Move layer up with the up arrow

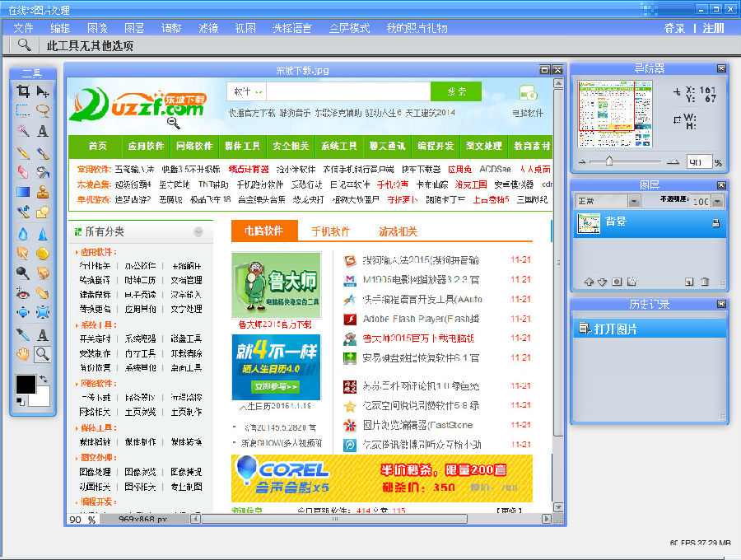pos(589,282)
